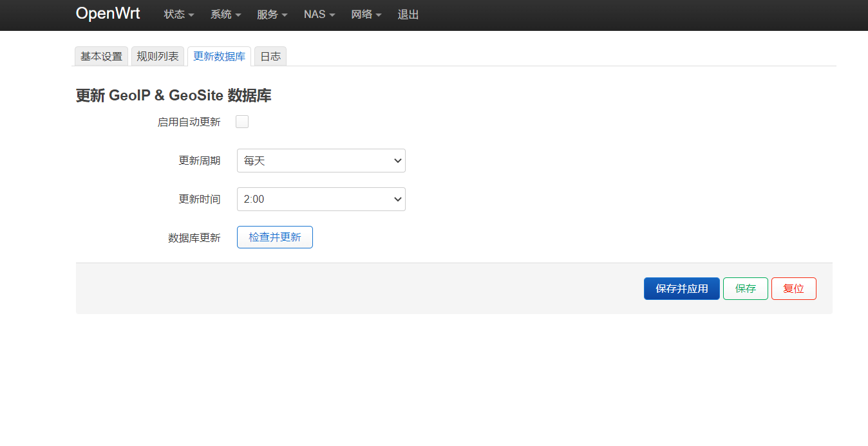Select the 更新数据库 tab
The image size is (868, 446).
coord(219,56)
